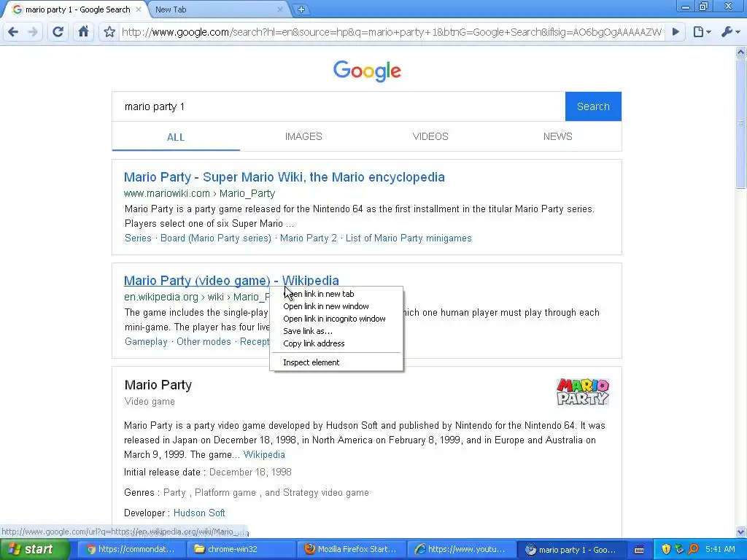Image resolution: width=747 pixels, height=560 pixels.
Task: Open Mario Party (video game) Wikipedia result
Action: [231, 281]
